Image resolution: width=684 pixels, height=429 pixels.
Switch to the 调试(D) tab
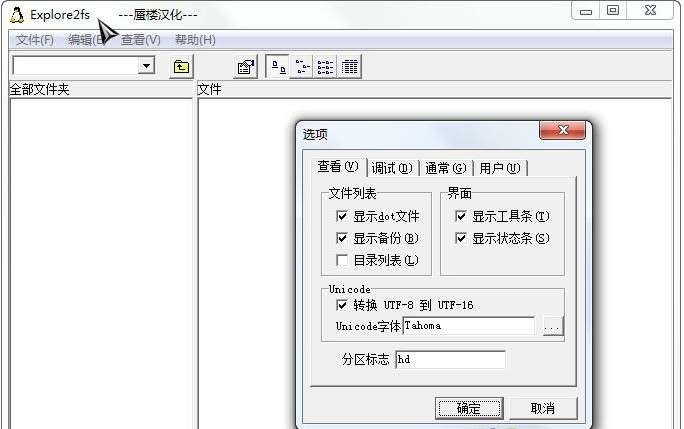tap(392, 168)
